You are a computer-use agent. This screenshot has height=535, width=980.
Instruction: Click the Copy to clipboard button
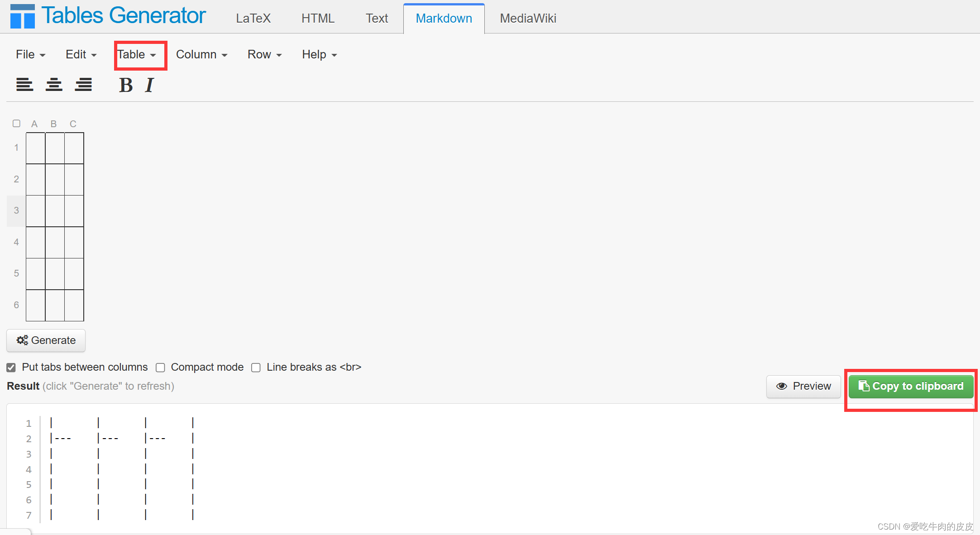coord(911,387)
